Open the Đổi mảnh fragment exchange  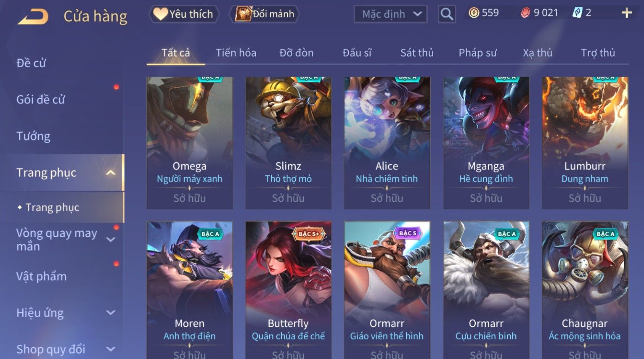(x=264, y=14)
